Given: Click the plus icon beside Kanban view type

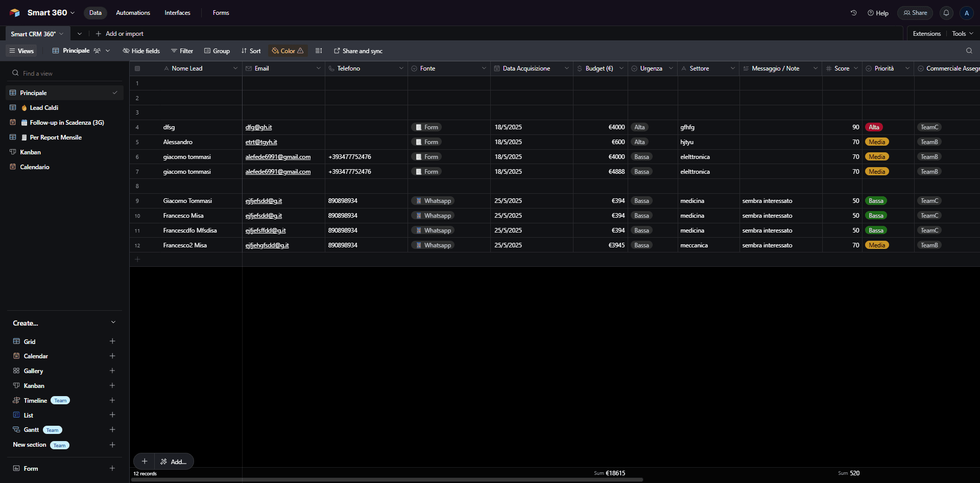Looking at the screenshot, I should pyautogui.click(x=112, y=385).
